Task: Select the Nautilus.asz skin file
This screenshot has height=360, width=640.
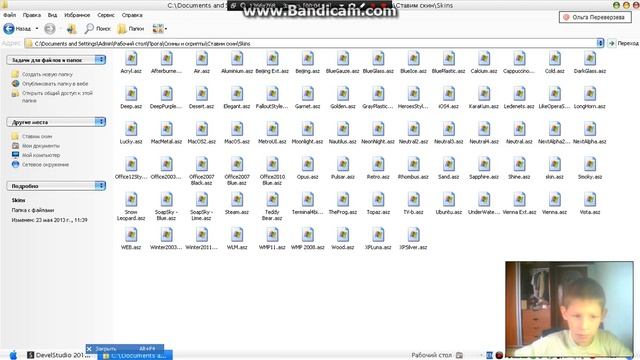Action: point(343,133)
